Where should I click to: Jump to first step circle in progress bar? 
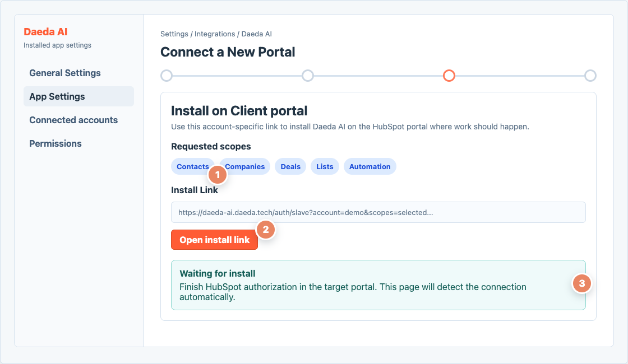pyautogui.click(x=167, y=76)
